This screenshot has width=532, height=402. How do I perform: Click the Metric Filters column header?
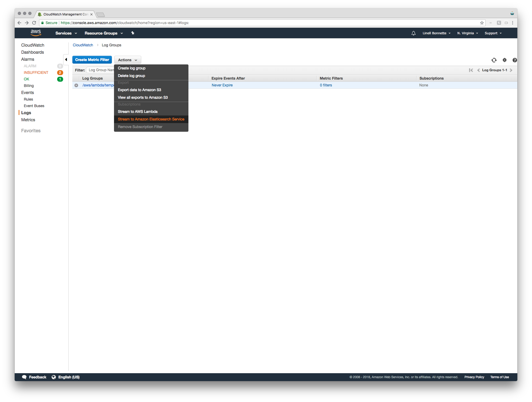pos(331,78)
